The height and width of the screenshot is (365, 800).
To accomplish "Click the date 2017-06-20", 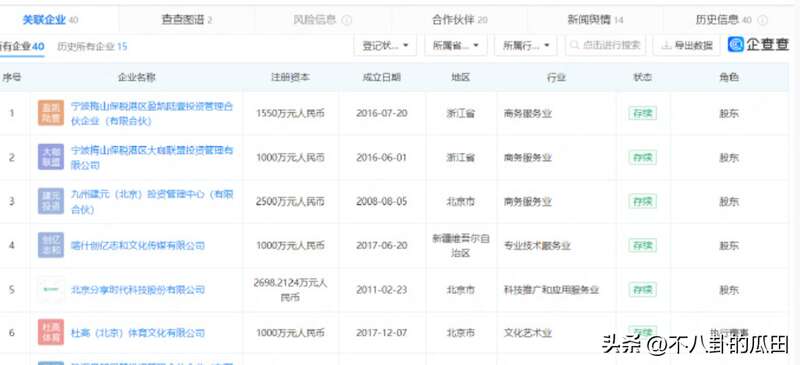I will [x=382, y=246].
